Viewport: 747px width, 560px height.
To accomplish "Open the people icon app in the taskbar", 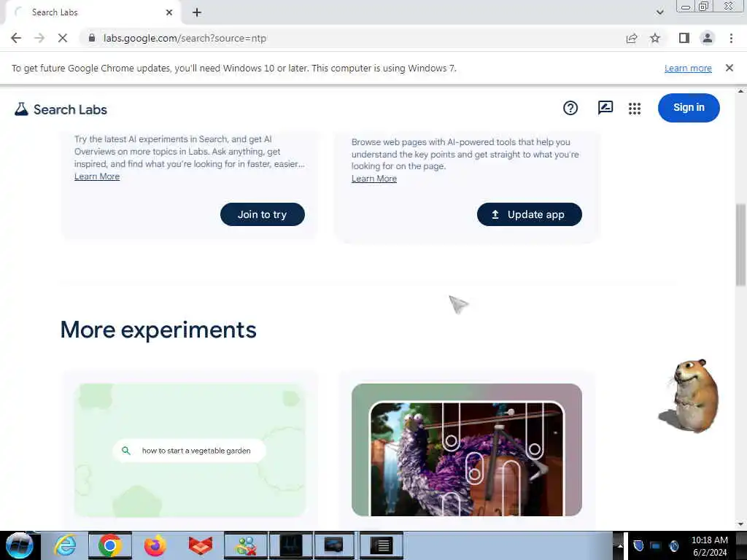I will tap(246, 545).
